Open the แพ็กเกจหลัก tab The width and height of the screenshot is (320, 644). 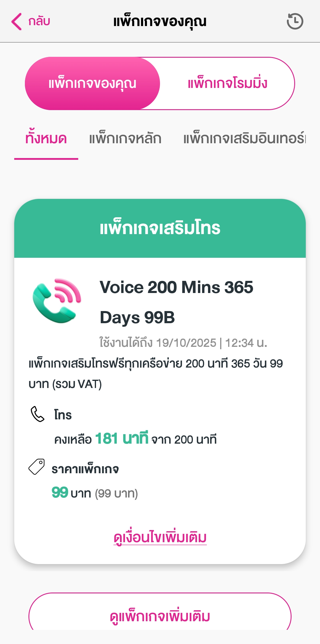click(125, 139)
